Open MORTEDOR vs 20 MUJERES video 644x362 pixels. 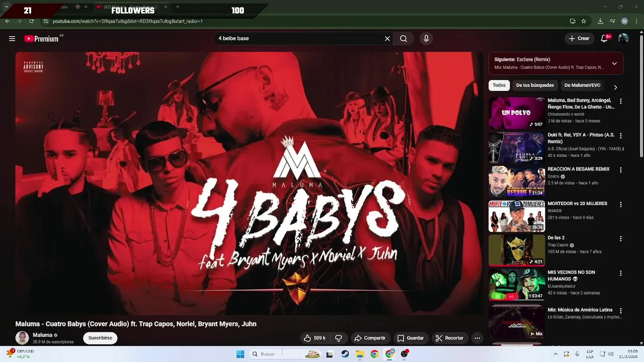tap(517, 216)
